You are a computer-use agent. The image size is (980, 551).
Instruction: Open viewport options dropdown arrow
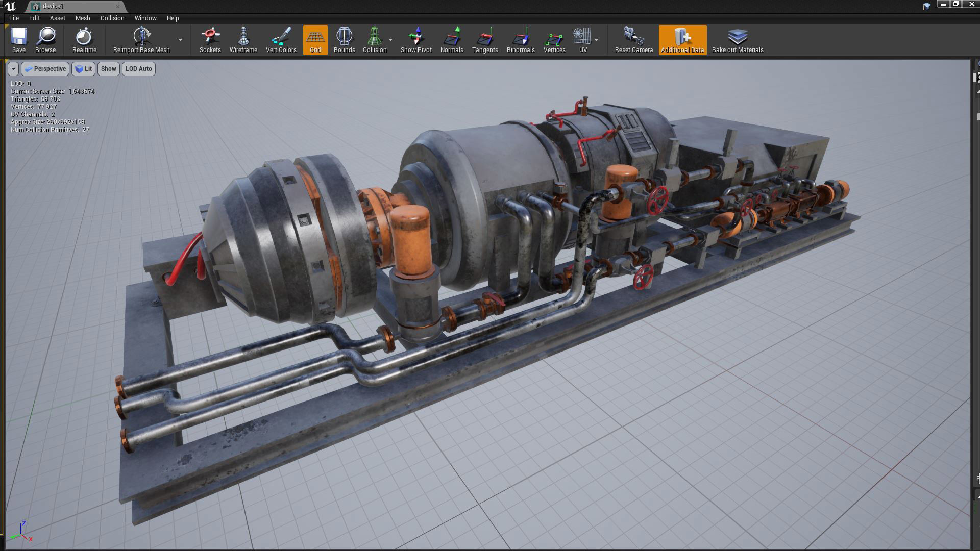pyautogui.click(x=13, y=69)
